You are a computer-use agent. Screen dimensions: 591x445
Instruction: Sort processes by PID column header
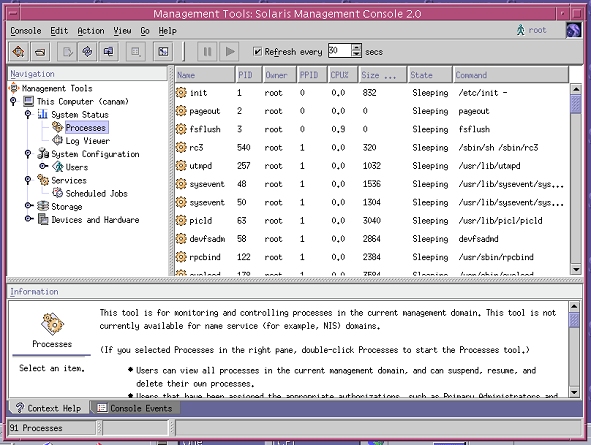tap(249, 75)
